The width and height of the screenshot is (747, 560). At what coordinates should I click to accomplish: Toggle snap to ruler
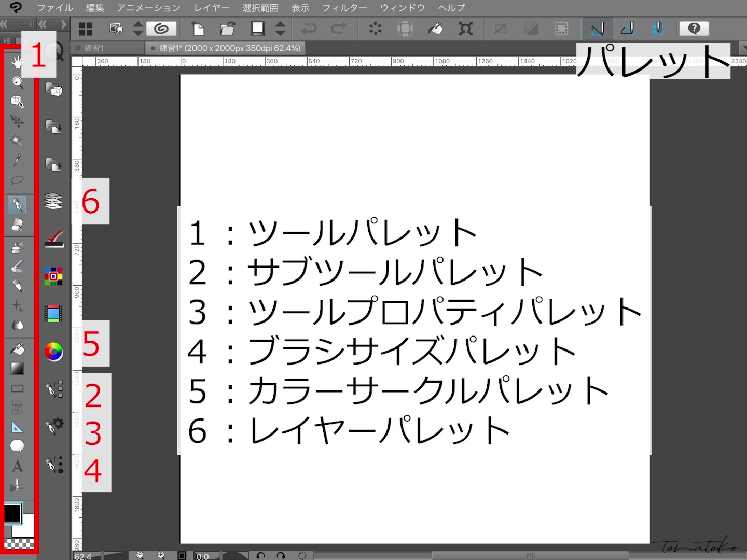[x=597, y=29]
